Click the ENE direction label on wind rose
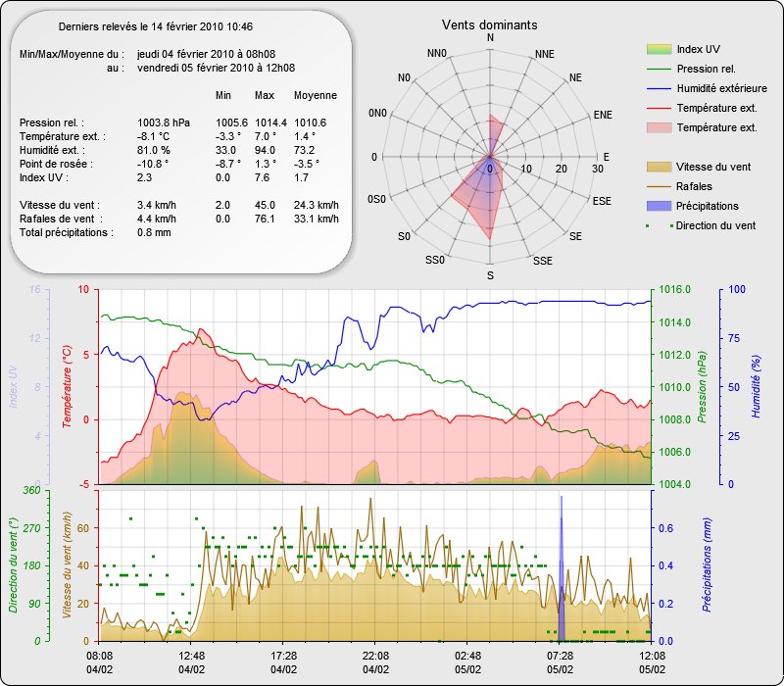This screenshot has width=784, height=686. point(603,115)
